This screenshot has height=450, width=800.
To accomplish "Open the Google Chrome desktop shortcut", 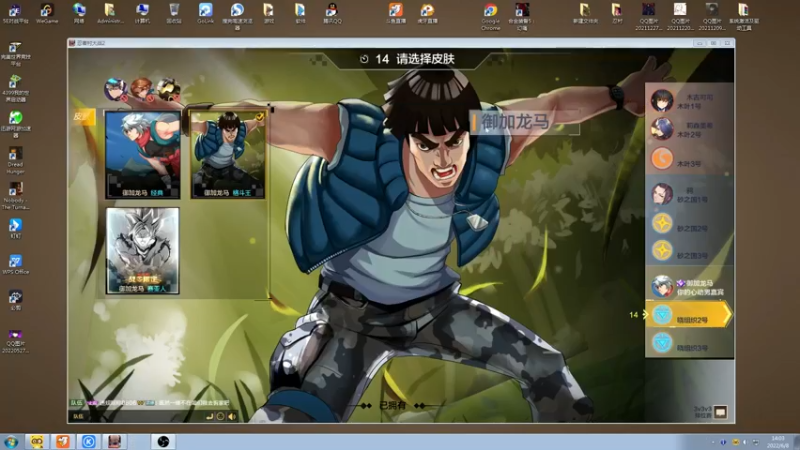I will coord(490,16).
